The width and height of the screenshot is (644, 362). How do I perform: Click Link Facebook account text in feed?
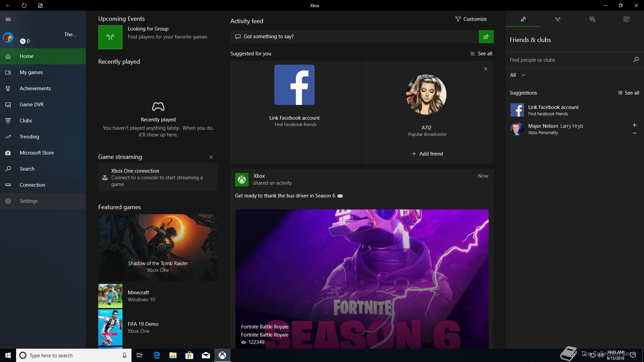294,118
